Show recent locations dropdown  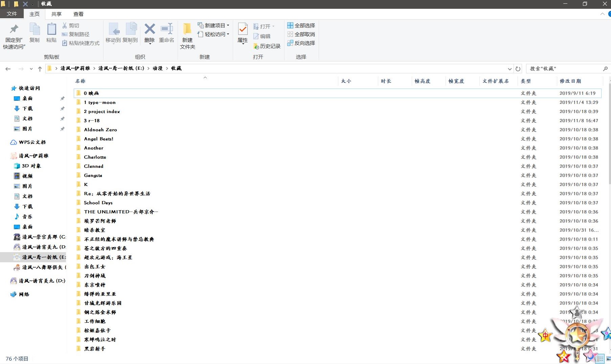pos(31,69)
